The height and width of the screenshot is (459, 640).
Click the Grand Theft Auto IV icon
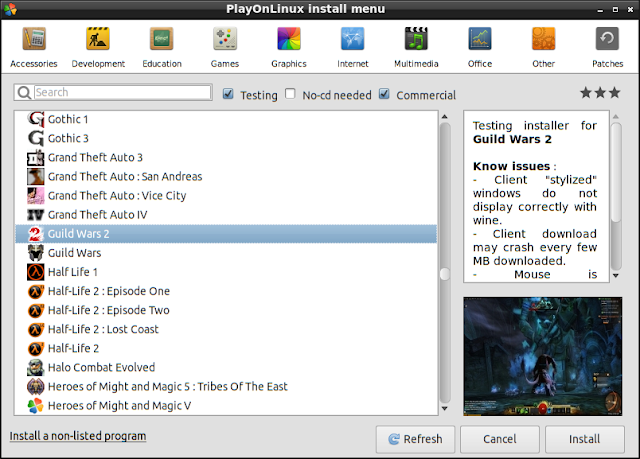pos(36,215)
